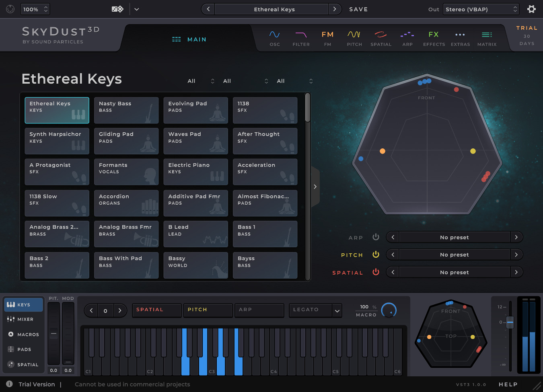Open the ARP No preset selector

coord(455,237)
